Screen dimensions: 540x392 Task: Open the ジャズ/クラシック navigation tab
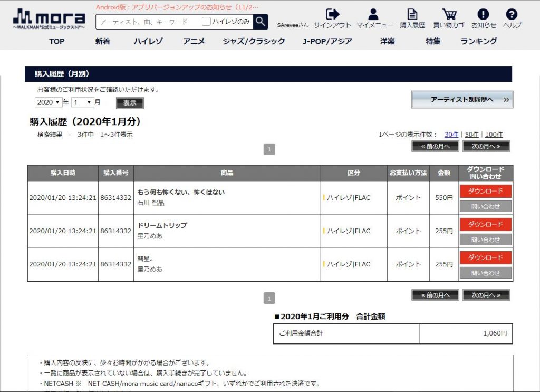point(254,41)
